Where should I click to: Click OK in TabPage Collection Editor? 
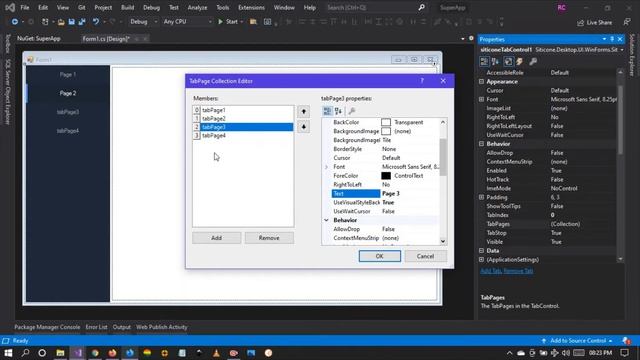[380, 256]
